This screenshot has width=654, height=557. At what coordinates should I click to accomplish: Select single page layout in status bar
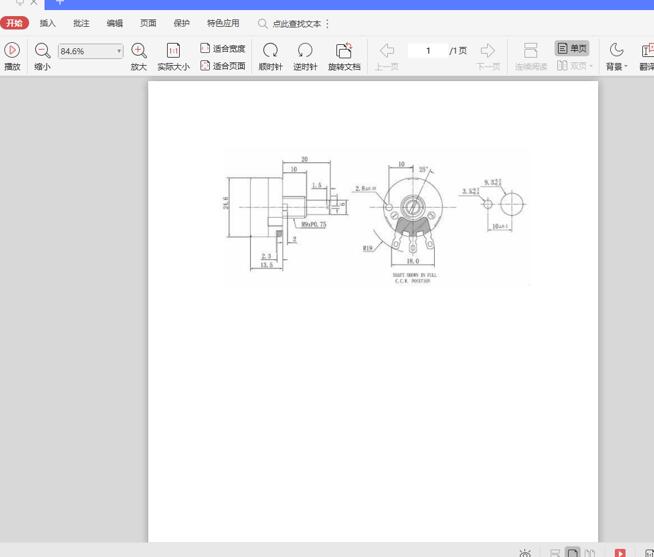[x=573, y=553]
